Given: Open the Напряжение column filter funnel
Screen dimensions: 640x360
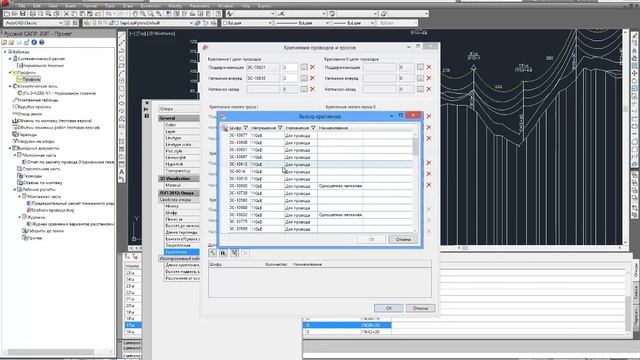Looking at the screenshot, I should pos(280,128).
